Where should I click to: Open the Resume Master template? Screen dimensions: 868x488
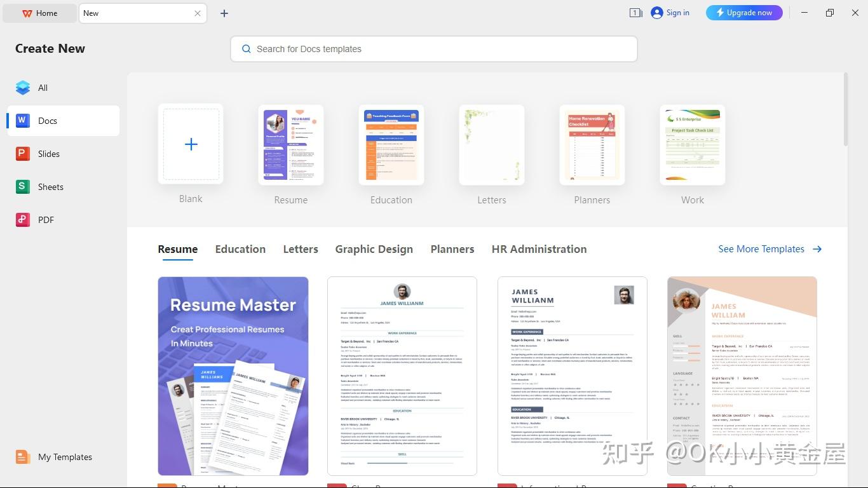coord(233,376)
